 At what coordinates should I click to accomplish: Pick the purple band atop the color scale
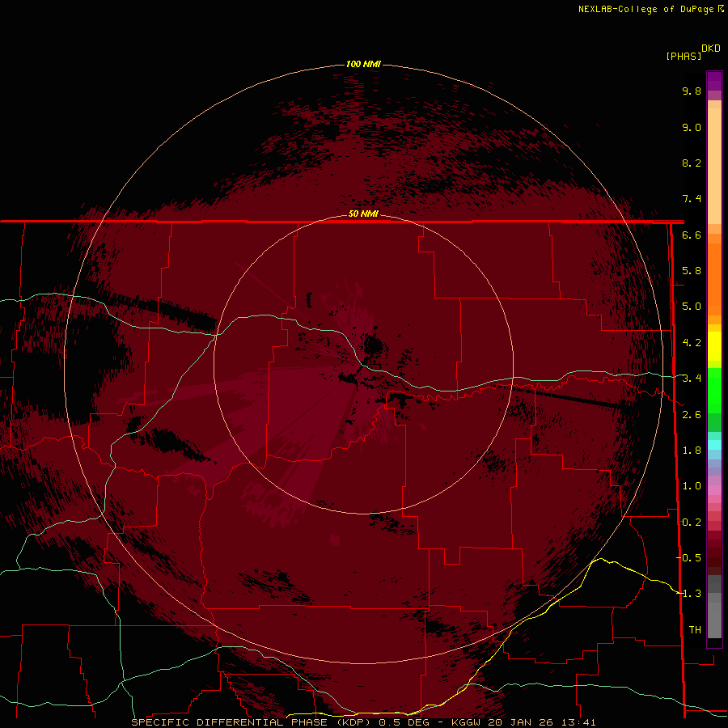click(714, 81)
